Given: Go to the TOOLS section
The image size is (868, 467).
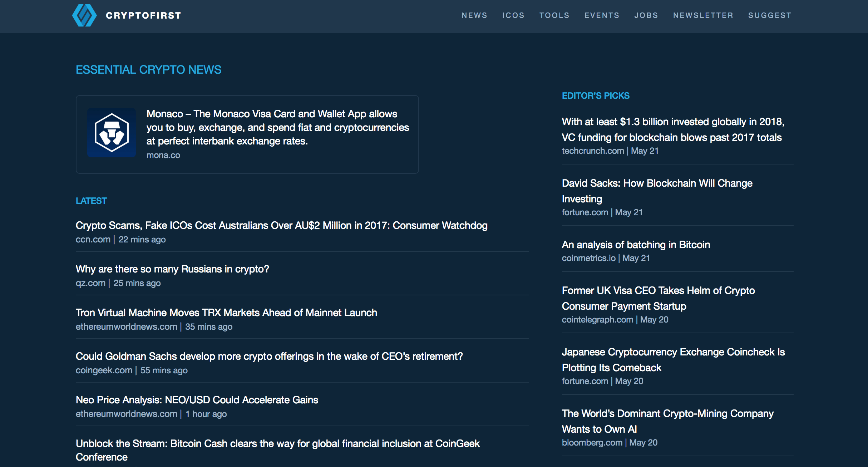Looking at the screenshot, I should (554, 15).
